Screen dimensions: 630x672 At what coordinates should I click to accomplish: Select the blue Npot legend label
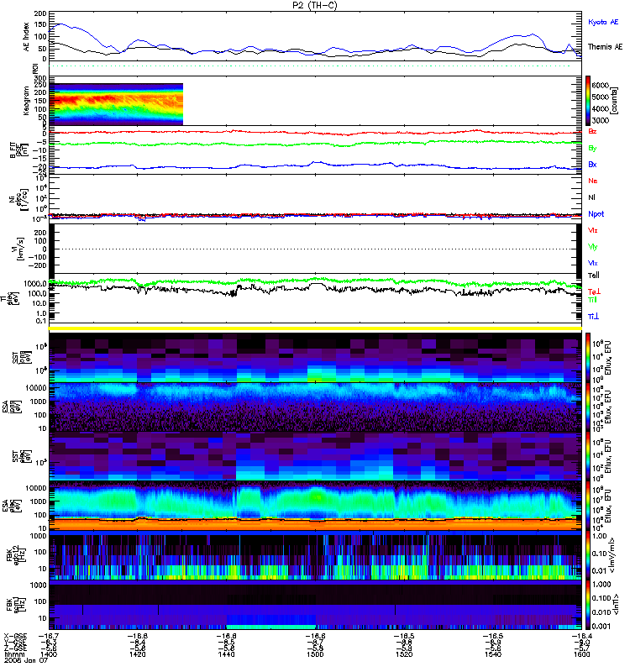[x=596, y=214]
